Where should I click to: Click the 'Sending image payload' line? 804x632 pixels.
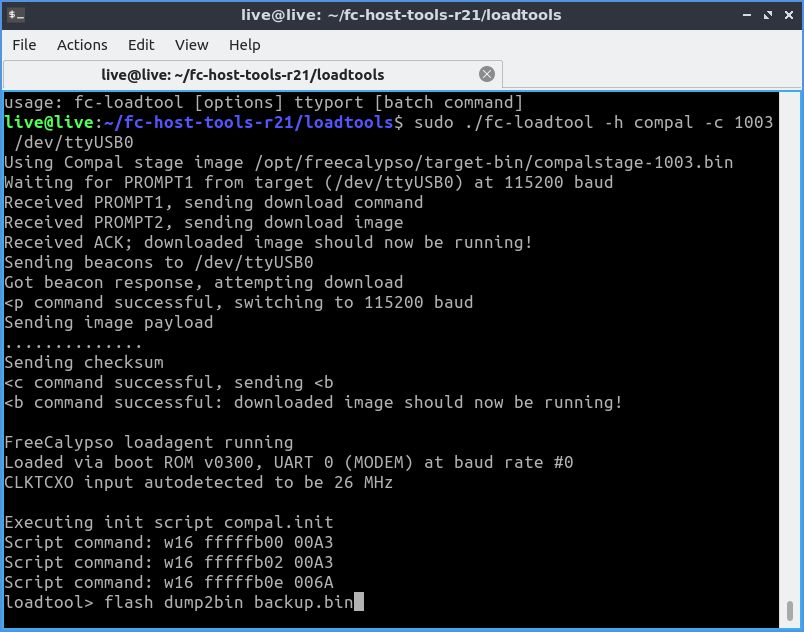pyautogui.click(x=109, y=322)
